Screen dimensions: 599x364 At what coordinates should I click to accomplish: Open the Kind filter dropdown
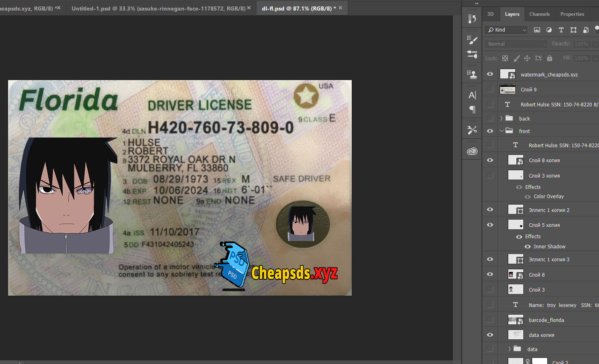(506, 30)
